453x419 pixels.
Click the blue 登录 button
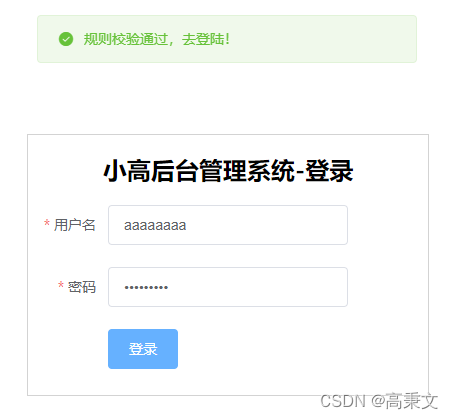[x=143, y=349]
